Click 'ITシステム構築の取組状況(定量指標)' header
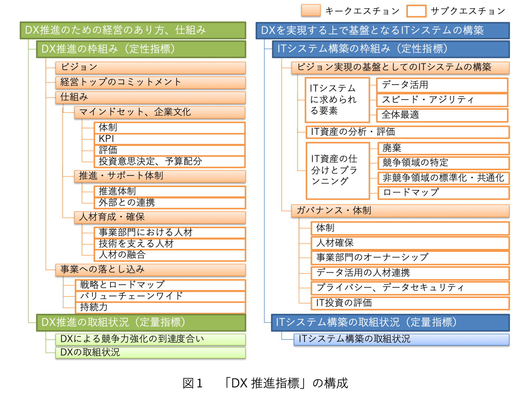Viewport: 532px width, 402px height. coord(390,322)
